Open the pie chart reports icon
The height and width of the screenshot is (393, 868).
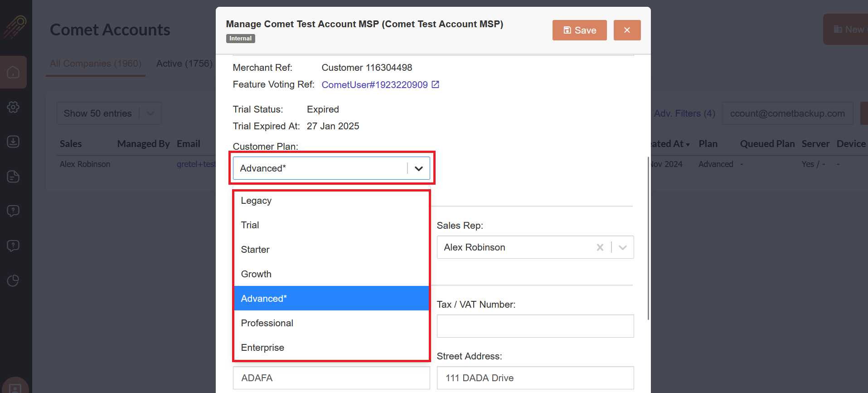13,281
